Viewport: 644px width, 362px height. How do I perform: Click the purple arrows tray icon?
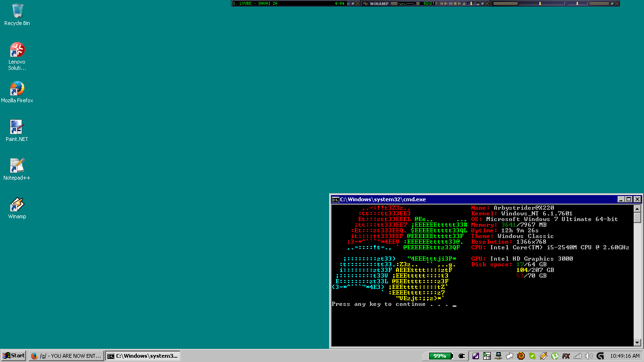coord(476,356)
